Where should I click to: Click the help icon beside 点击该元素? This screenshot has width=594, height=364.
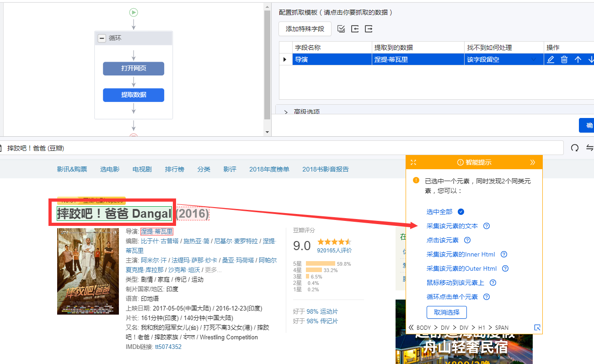pos(467,240)
